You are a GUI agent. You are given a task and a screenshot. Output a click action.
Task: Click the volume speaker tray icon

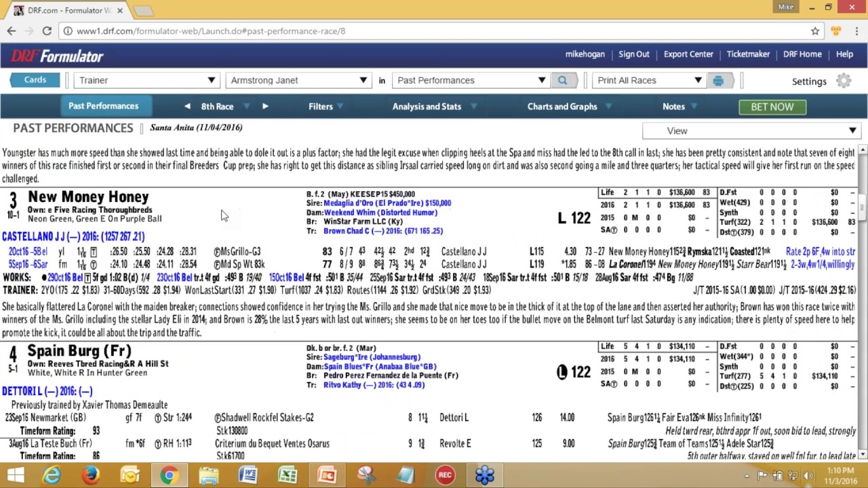tap(808, 476)
